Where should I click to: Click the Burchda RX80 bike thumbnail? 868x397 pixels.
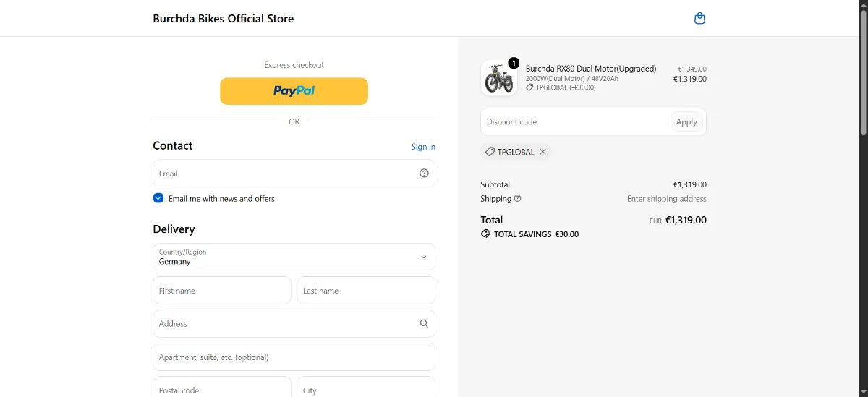(499, 78)
